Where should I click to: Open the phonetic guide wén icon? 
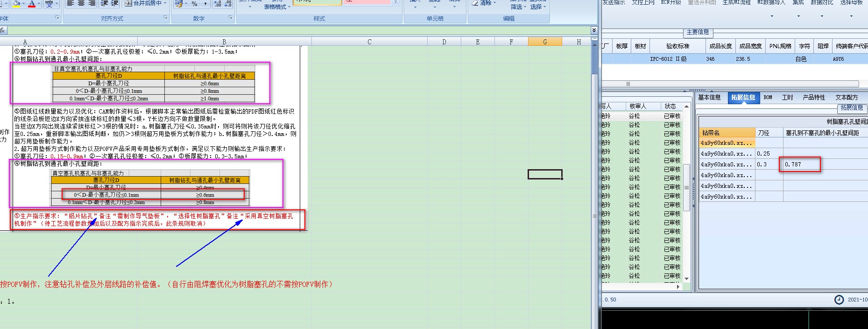pos(49,4)
